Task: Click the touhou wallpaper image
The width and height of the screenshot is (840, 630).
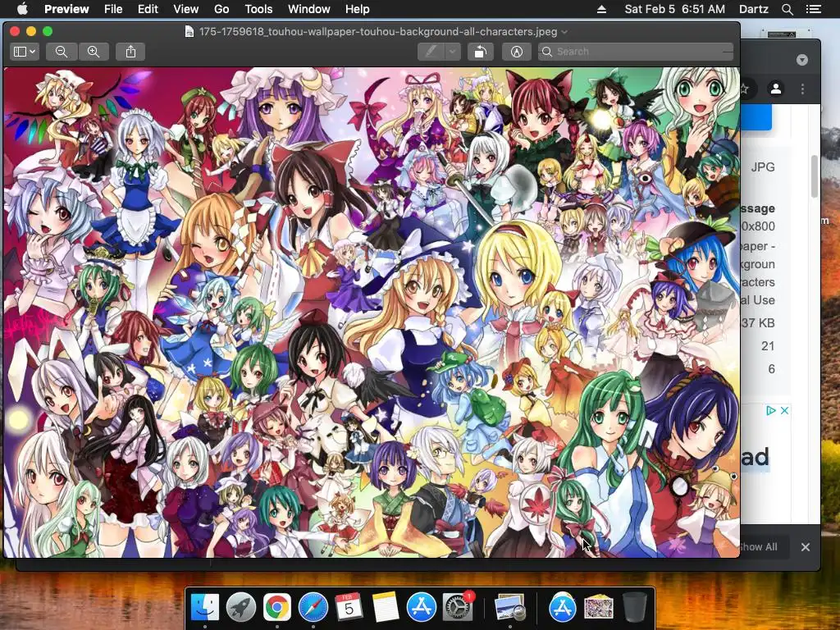Action: tap(372, 313)
